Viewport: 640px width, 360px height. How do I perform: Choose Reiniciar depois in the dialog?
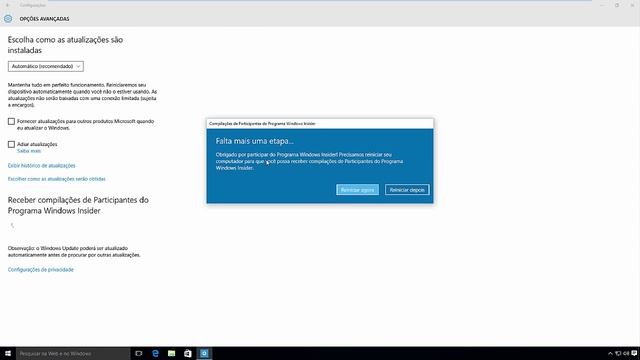tap(407, 190)
